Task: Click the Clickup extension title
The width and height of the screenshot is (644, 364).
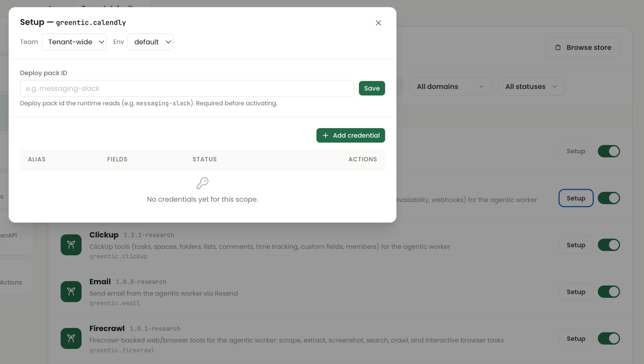Action: [x=104, y=235]
